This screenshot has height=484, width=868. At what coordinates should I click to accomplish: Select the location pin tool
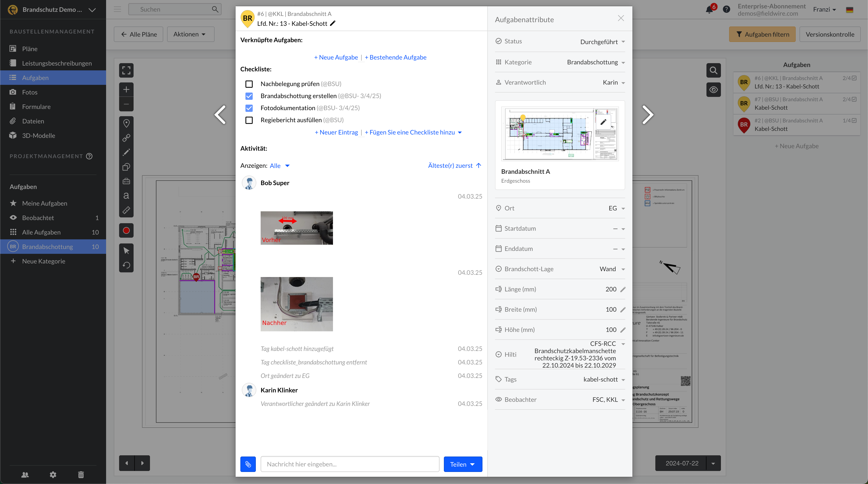126,123
